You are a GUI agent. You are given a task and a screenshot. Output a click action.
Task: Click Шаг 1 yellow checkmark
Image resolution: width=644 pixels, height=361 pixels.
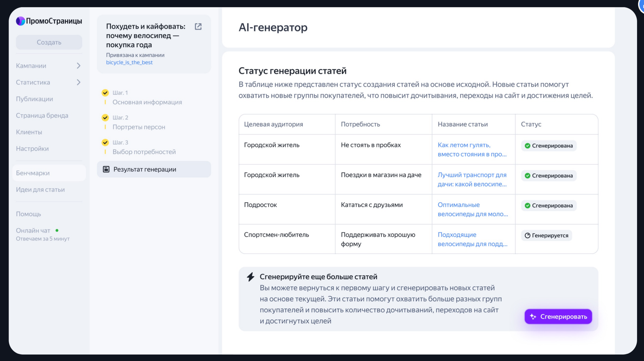(105, 93)
